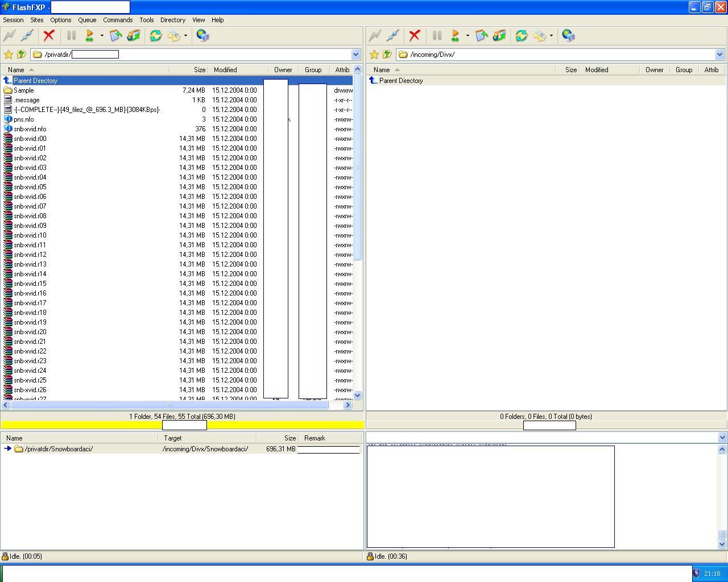Open the dropdown arrow next to left transfer button
Viewport: 728px width, 582px height.
[102, 36]
